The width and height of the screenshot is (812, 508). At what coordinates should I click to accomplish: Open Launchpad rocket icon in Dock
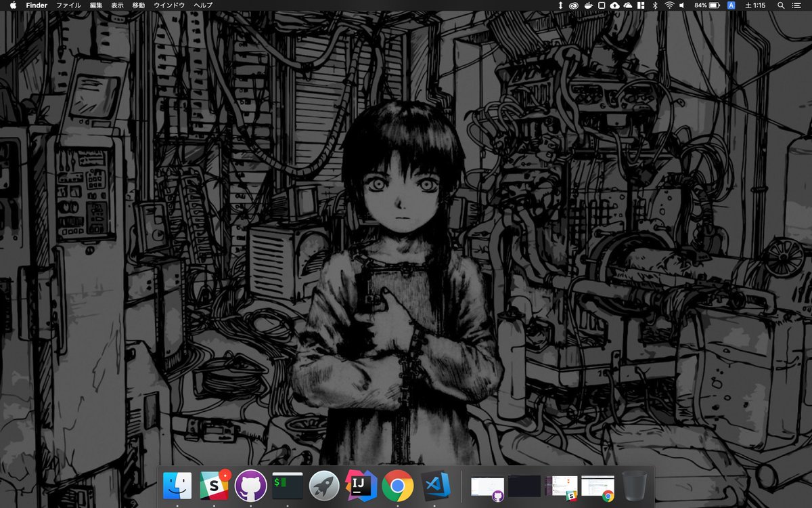(x=324, y=486)
